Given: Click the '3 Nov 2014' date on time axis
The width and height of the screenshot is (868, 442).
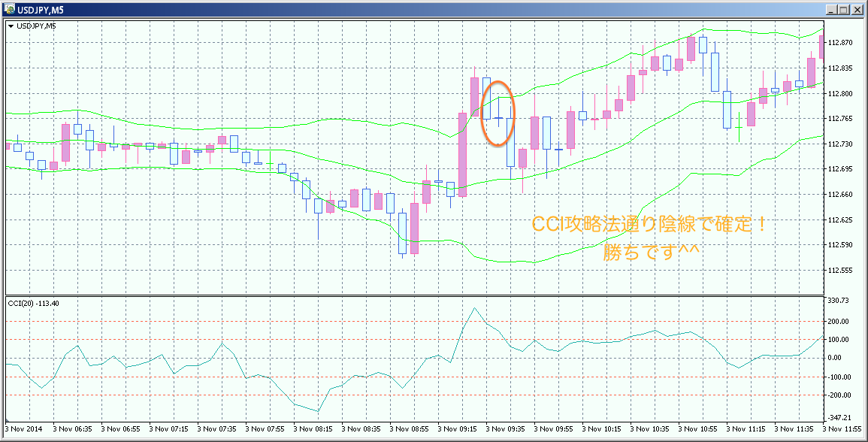Looking at the screenshot, I should pyautogui.click(x=23, y=429).
